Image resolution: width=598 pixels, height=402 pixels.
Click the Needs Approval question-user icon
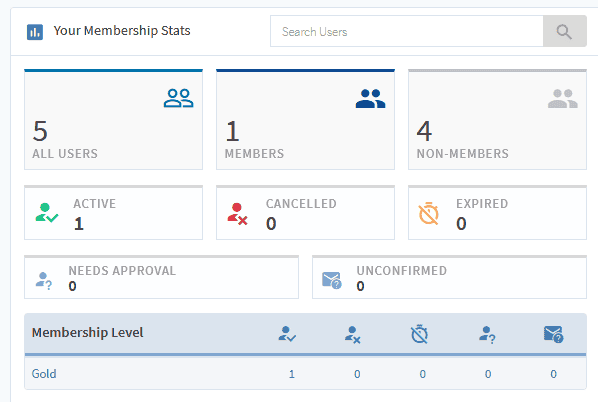tap(43, 281)
